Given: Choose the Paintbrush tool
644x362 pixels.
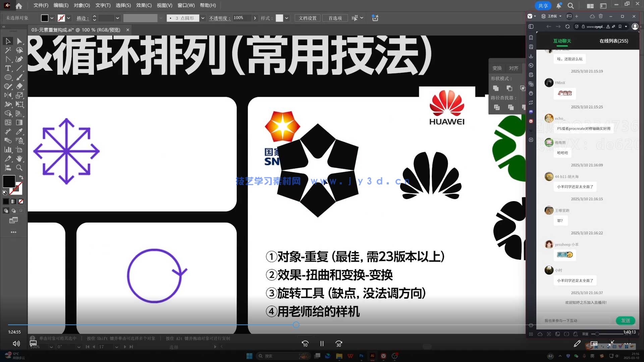Looking at the screenshot, I should (19, 77).
